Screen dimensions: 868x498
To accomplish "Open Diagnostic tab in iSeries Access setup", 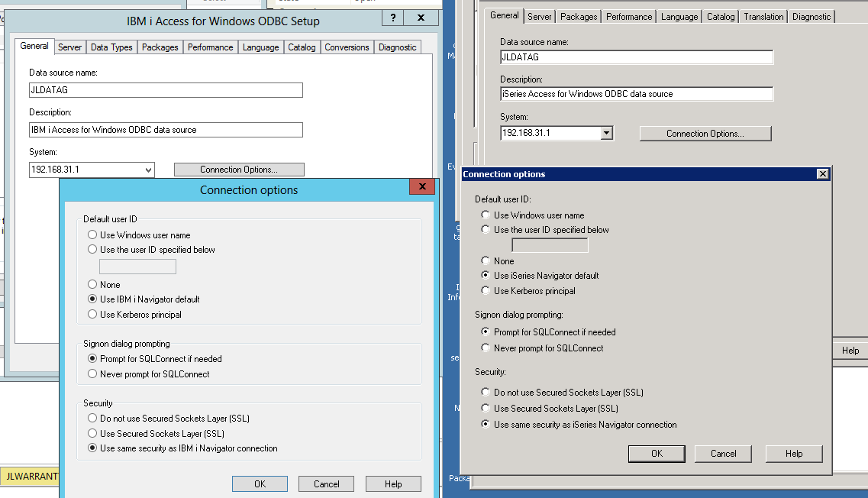I will coord(812,17).
